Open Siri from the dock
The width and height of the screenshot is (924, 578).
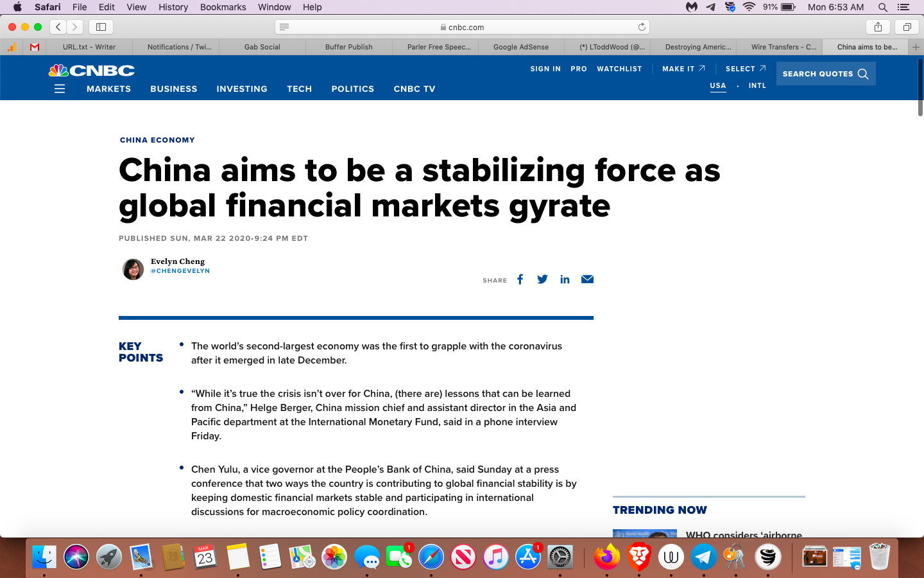(76, 557)
